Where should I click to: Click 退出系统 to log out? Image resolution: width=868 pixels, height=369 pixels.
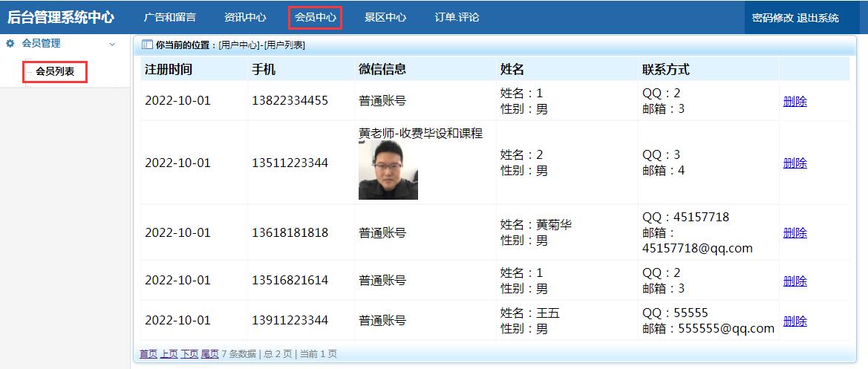click(818, 18)
